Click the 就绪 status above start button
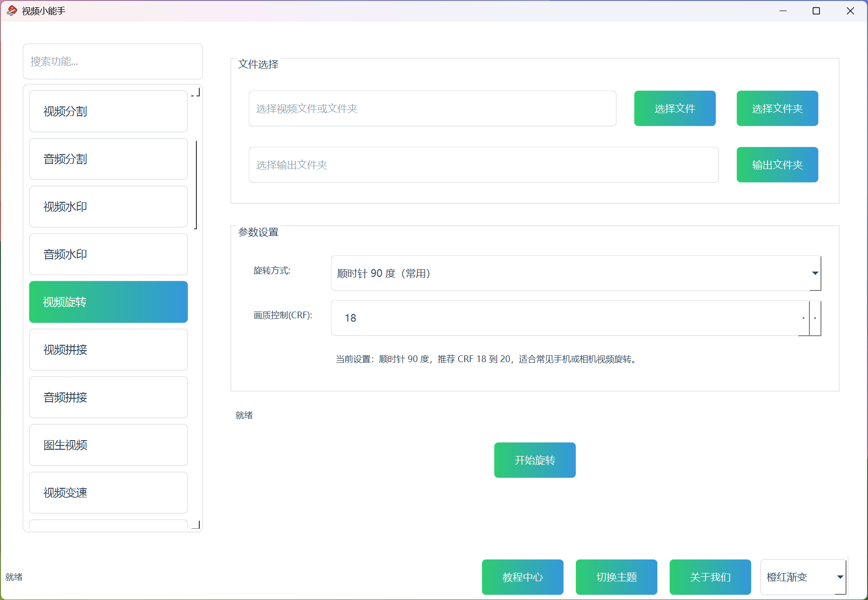The height and width of the screenshot is (600, 868). [244, 415]
